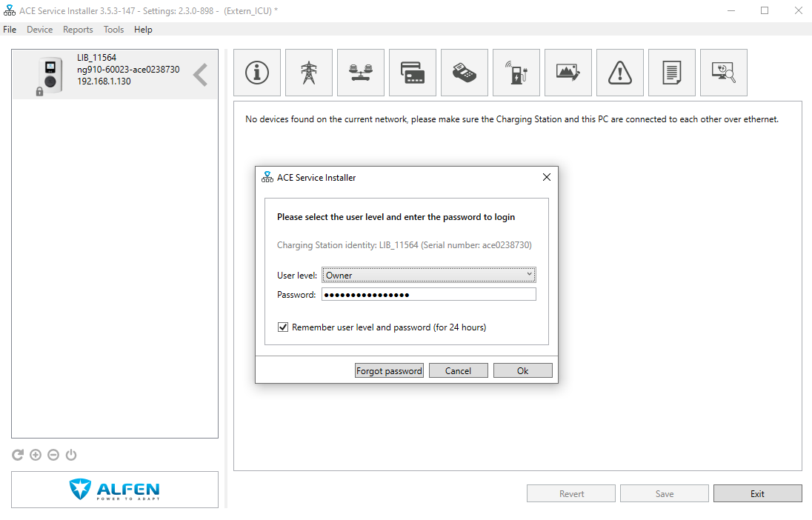Open the display image editor icon

click(x=568, y=73)
